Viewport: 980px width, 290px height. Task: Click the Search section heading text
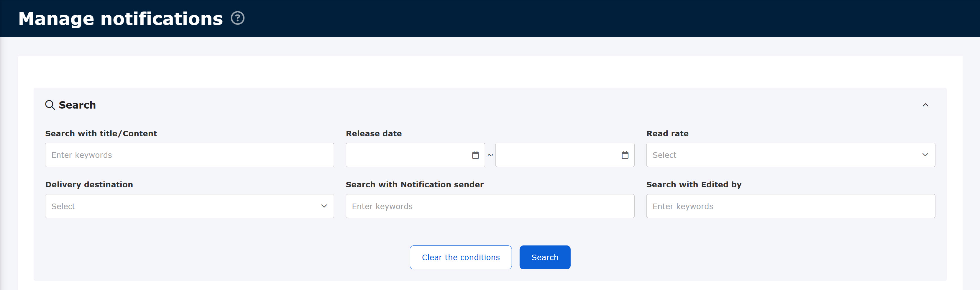pos(77,105)
